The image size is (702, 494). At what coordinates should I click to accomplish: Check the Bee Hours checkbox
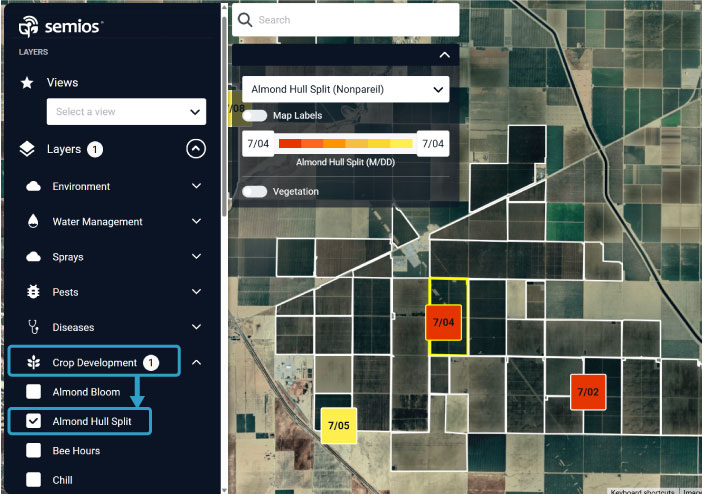(x=34, y=450)
